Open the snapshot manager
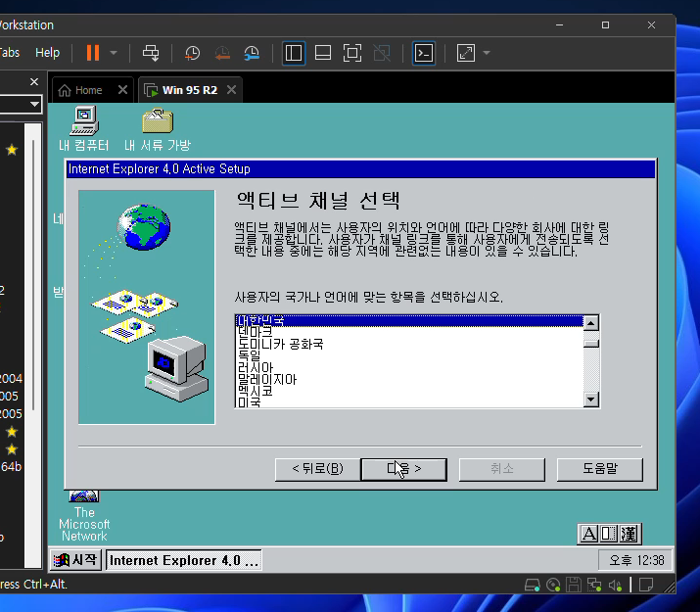The height and width of the screenshot is (612, 700). [252, 53]
